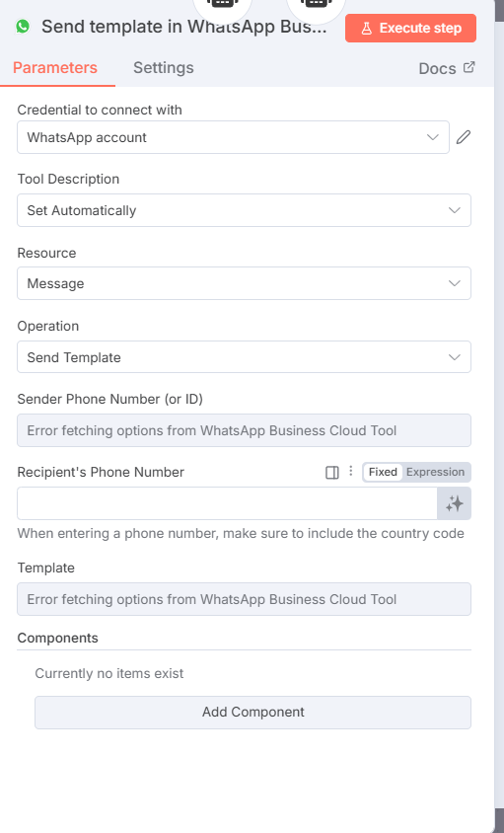Viewport: 504px width, 833px height.
Task: Switch recipient field to Expression mode
Action: pos(436,472)
